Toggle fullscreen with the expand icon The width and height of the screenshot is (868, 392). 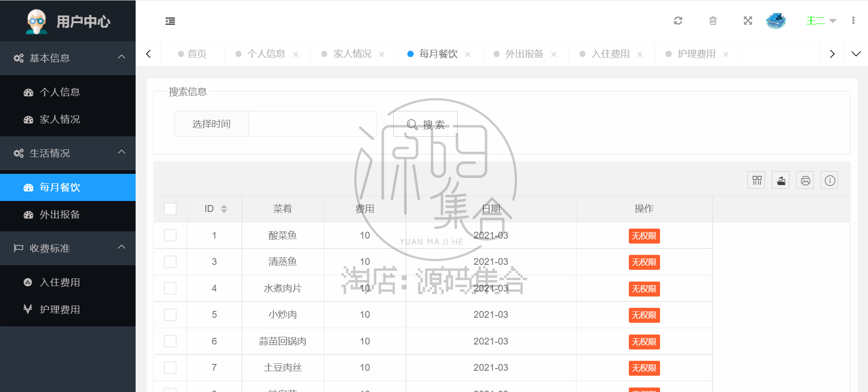748,21
